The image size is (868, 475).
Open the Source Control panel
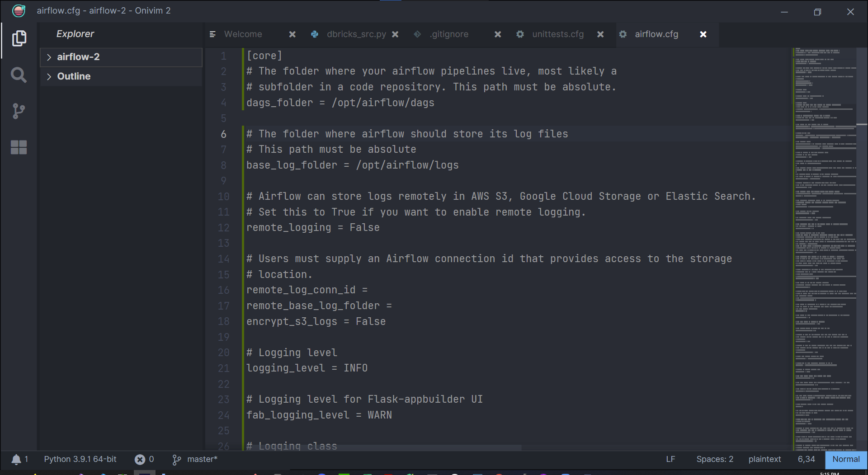19,111
